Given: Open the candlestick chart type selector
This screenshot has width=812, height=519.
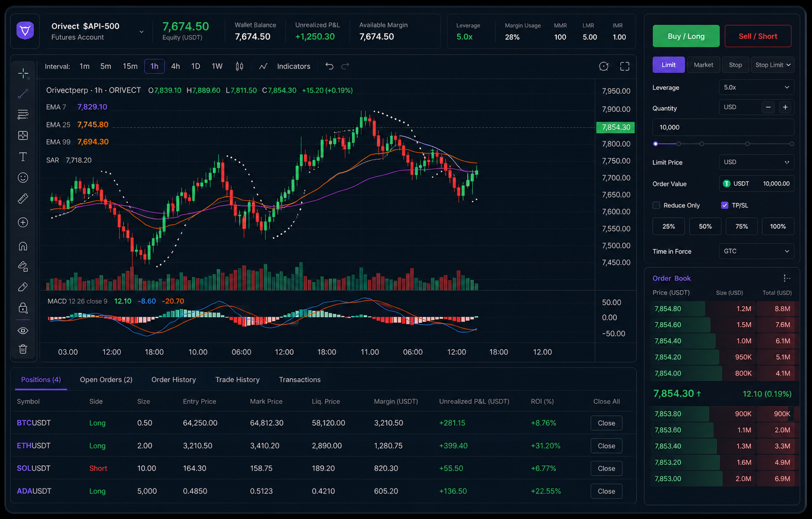Looking at the screenshot, I should (239, 66).
